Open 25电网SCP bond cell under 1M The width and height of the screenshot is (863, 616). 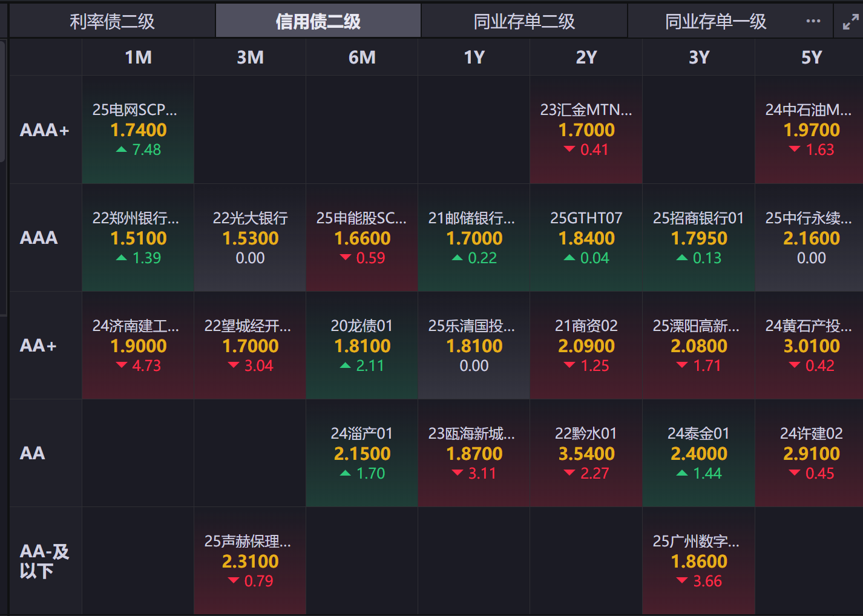[x=138, y=129]
